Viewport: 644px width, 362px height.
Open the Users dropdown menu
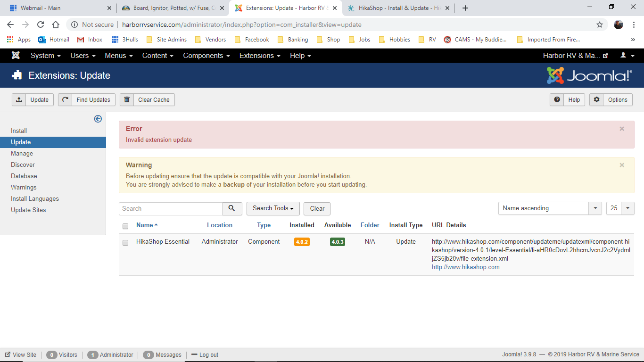(x=83, y=56)
